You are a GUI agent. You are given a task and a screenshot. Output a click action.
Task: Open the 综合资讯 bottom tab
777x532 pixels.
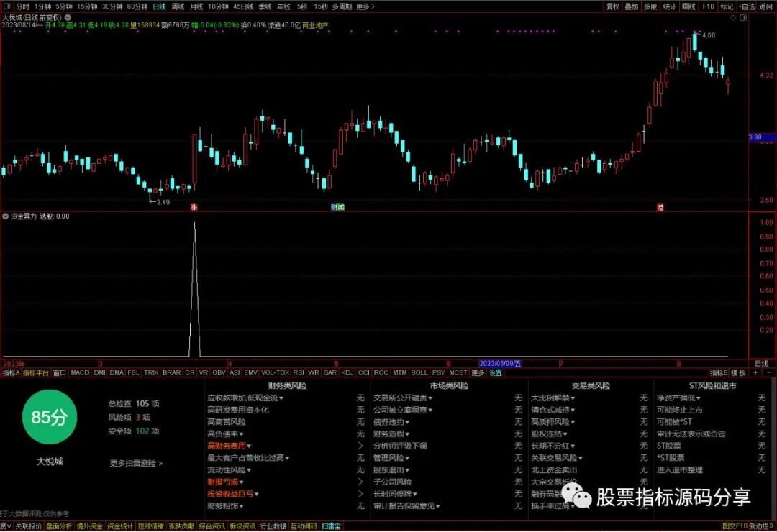point(212,526)
